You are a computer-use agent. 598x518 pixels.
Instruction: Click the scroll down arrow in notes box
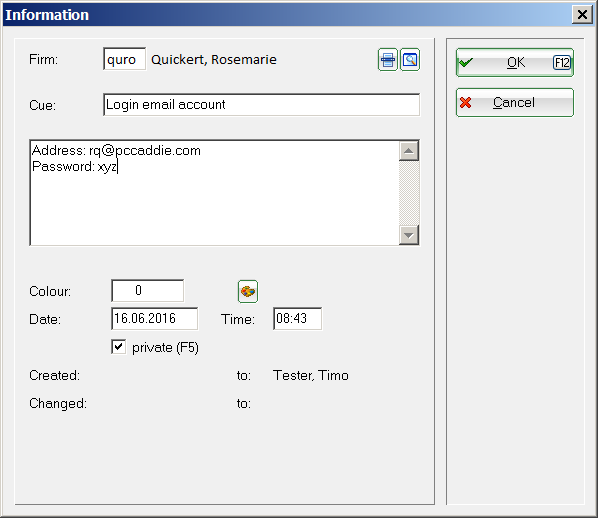[409, 235]
